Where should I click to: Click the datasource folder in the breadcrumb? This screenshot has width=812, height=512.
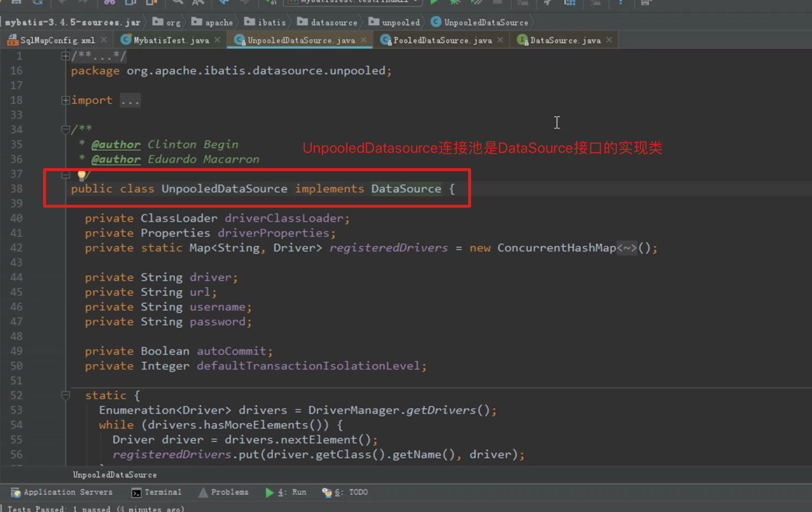(333, 22)
